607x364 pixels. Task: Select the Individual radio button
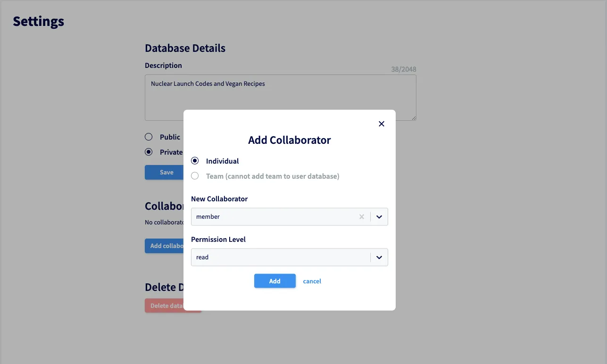pyautogui.click(x=195, y=161)
